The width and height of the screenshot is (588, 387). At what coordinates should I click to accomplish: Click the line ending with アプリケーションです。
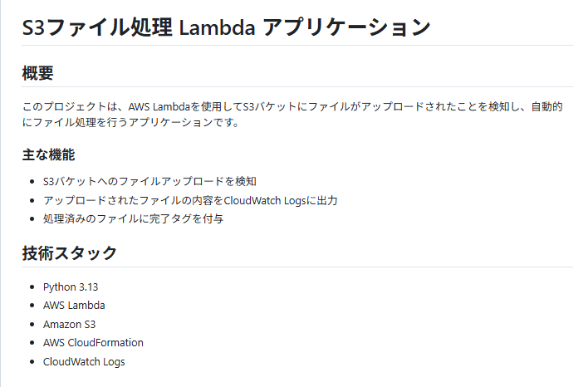coord(131,122)
